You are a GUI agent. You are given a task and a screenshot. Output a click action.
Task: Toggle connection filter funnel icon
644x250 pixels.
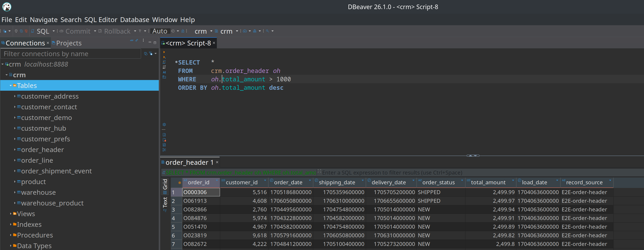pyautogui.click(x=151, y=54)
